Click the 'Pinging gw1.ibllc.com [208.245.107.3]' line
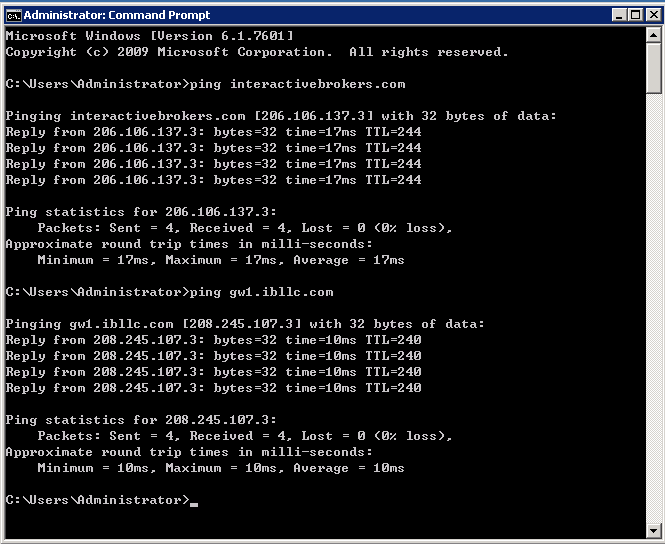Image resolution: width=665 pixels, height=544 pixels. (245, 324)
